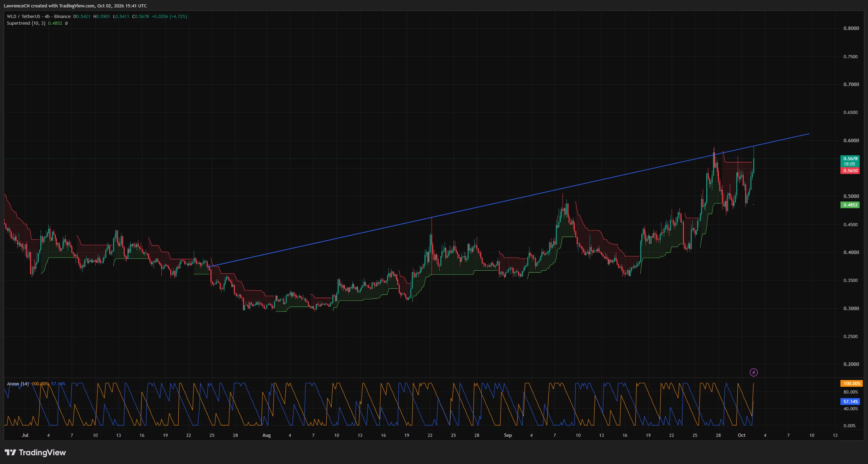Click the Jul label on time axis
868x464 pixels.
pos(25,435)
